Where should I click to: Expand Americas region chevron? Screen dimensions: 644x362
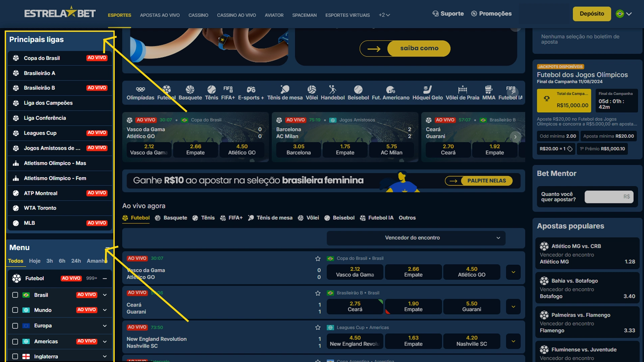pos(105,342)
